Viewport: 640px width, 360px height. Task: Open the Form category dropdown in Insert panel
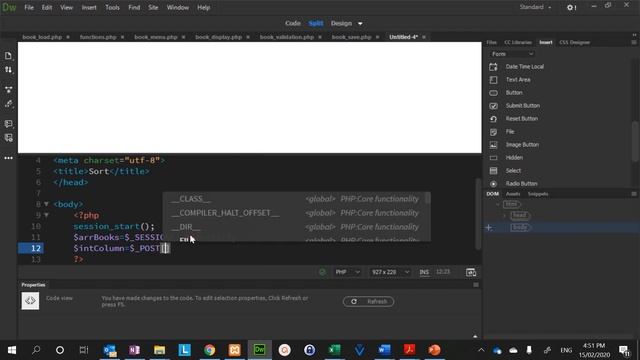pos(512,54)
